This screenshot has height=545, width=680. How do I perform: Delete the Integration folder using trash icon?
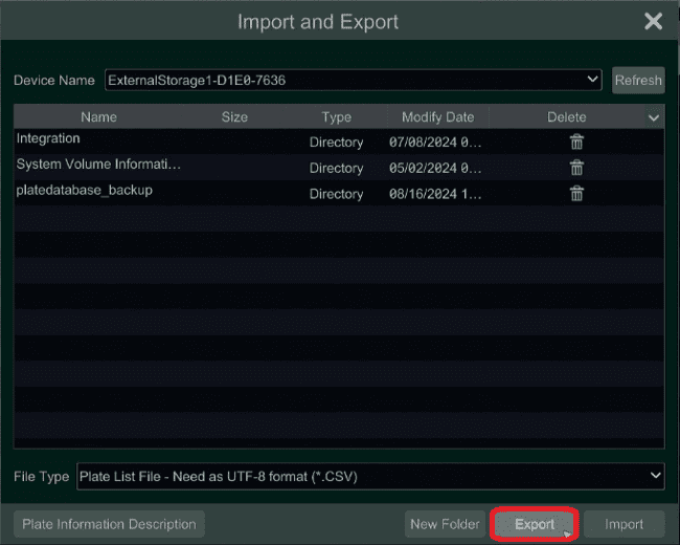(576, 142)
